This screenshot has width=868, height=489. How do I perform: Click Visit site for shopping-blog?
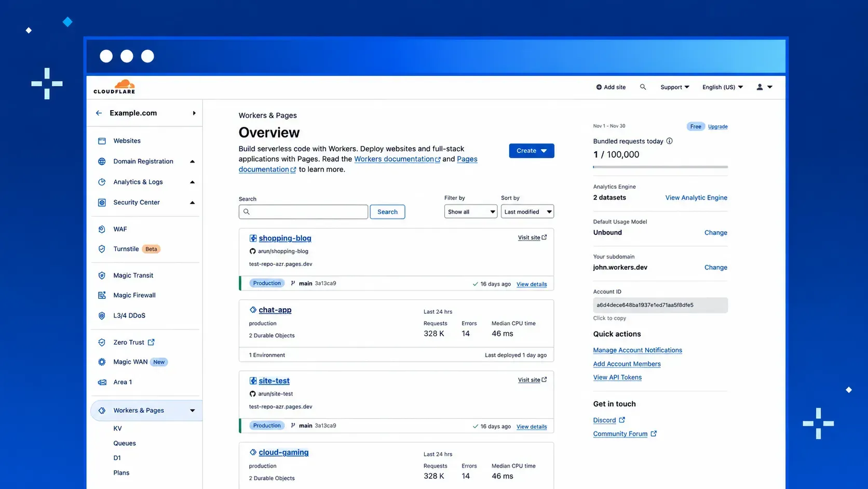coord(532,237)
